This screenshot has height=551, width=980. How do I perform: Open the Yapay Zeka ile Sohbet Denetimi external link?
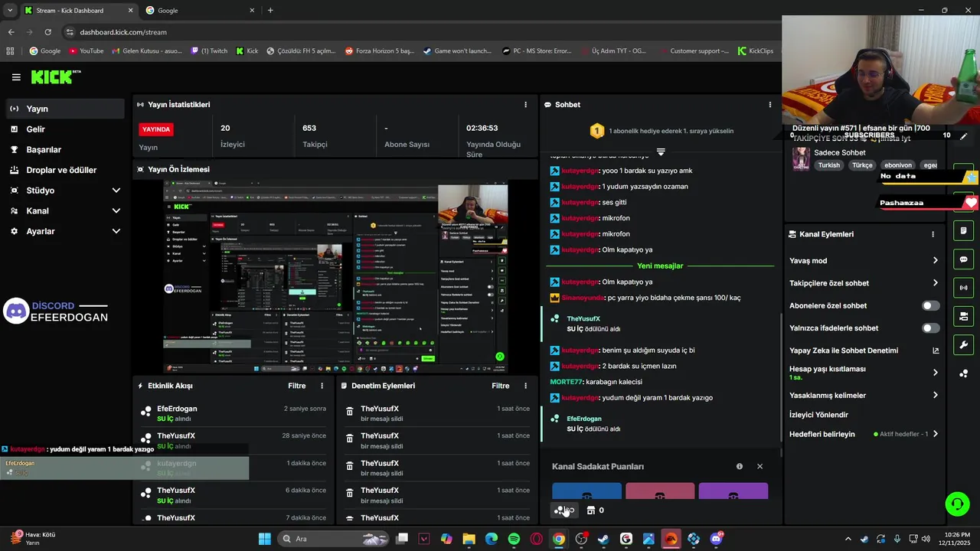tap(935, 350)
